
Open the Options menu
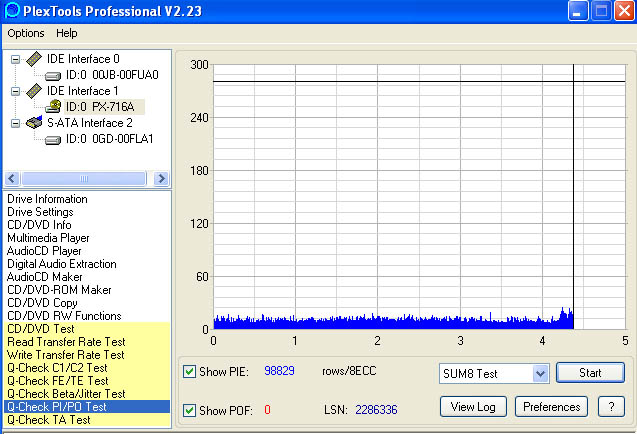pyautogui.click(x=26, y=33)
